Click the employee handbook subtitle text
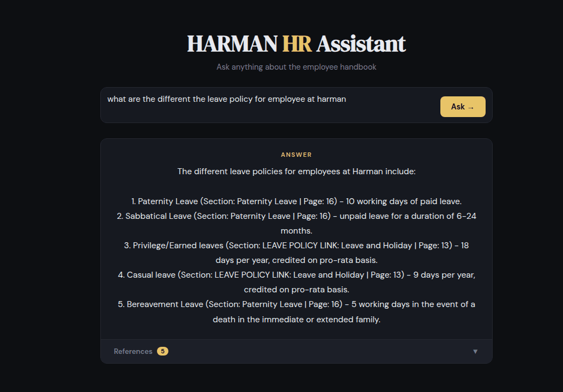The width and height of the screenshot is (563, 392). [x=296, y=67]
